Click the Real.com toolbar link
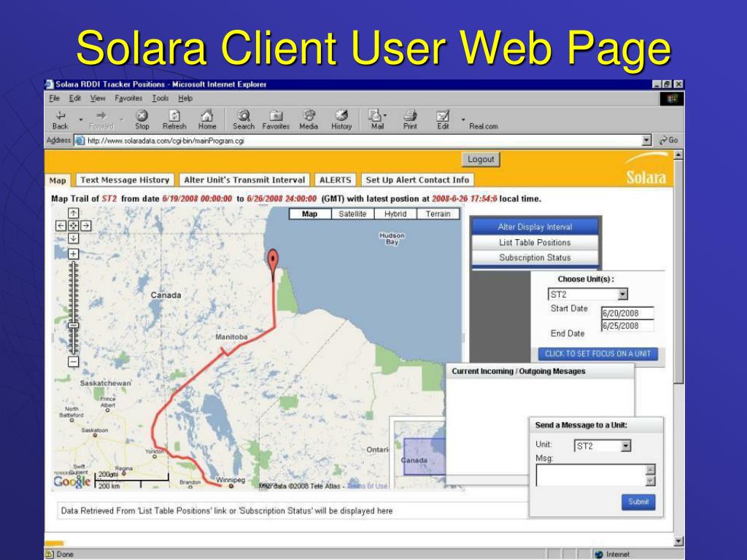This screenshot has height=560, width=747. tap(483, 126)
